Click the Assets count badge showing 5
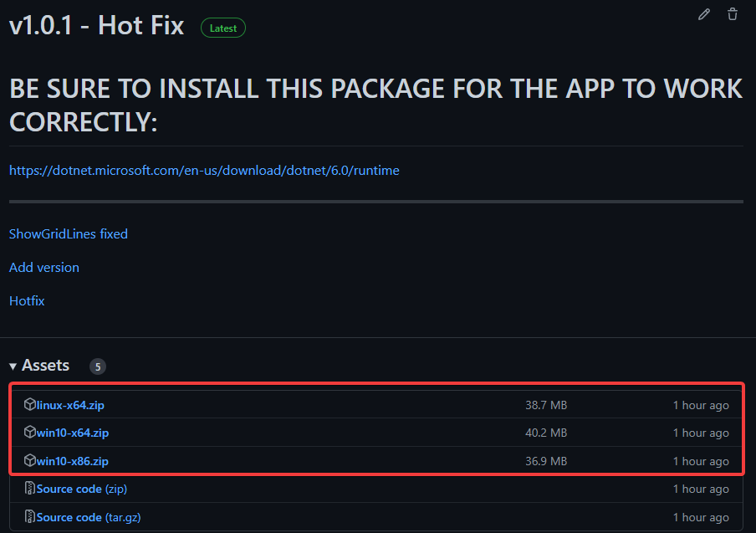This screenshot has width=756, height=533. [98, 366]
